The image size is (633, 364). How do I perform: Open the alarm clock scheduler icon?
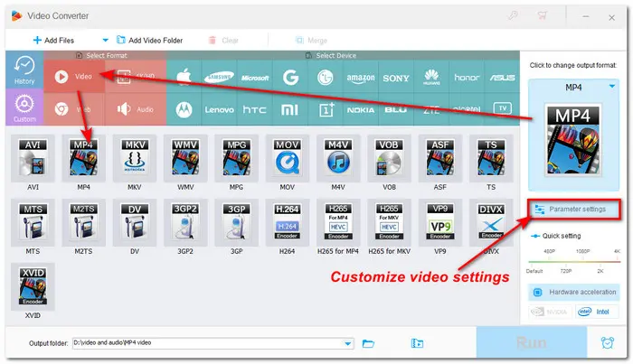coord(606,343)
